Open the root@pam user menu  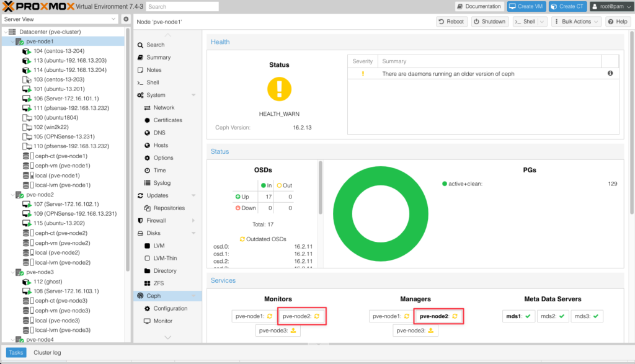(x=611, y=6)
